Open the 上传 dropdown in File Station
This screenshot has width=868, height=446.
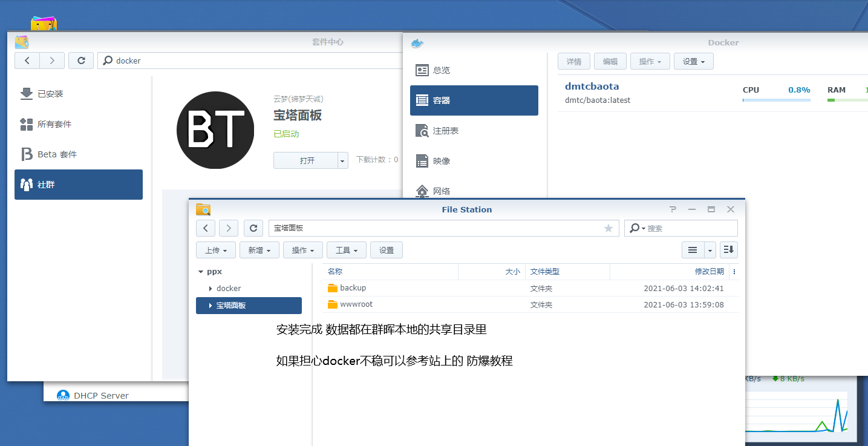(215, 249)
